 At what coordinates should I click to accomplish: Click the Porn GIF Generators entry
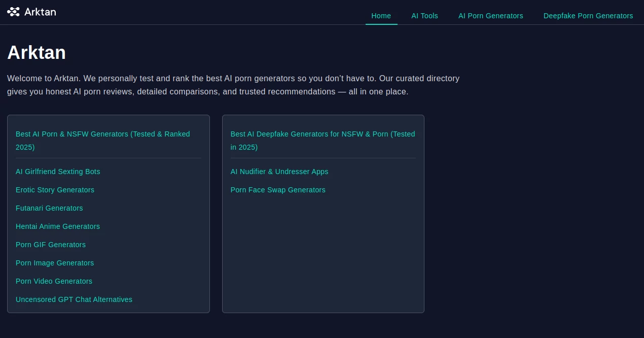coord(51,245)
